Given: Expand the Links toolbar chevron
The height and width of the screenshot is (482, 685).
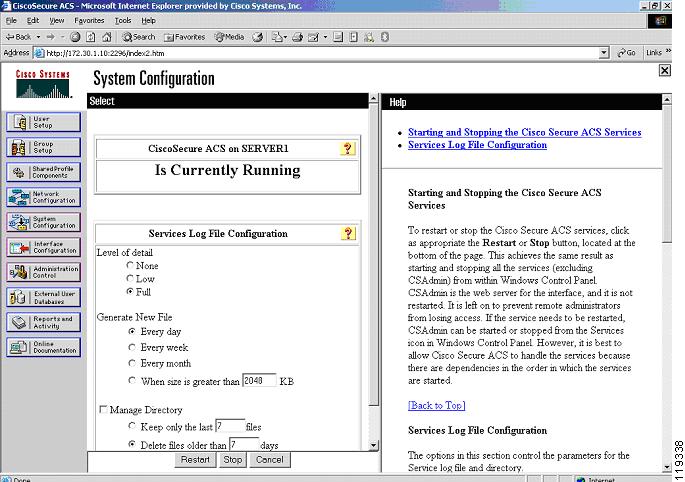Looking at the screenshot, I should pyautogui.click(x=668, y=52).
